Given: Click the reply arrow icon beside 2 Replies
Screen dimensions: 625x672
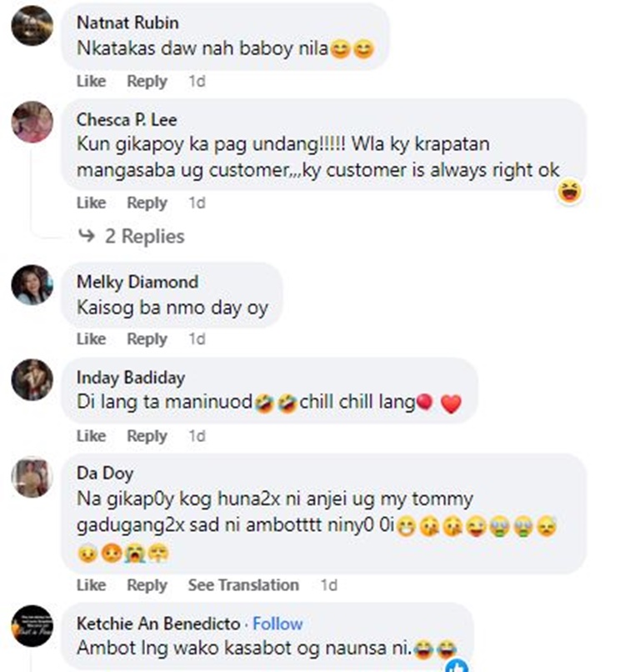Looking at the screenshot, I should pos(87,235).
